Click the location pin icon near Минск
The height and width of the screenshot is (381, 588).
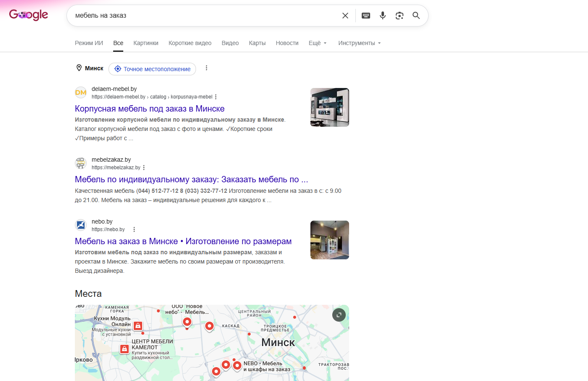click(x=79, y=68)
